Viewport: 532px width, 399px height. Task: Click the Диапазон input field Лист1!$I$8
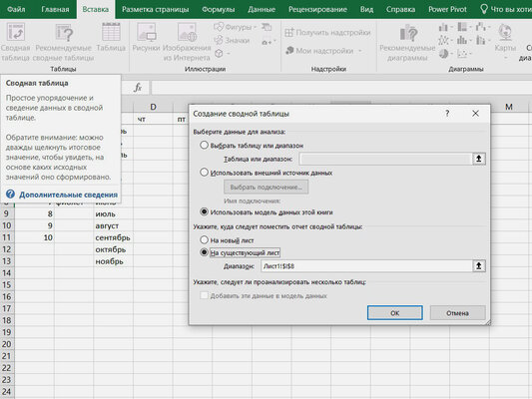[x=366, y=266]
